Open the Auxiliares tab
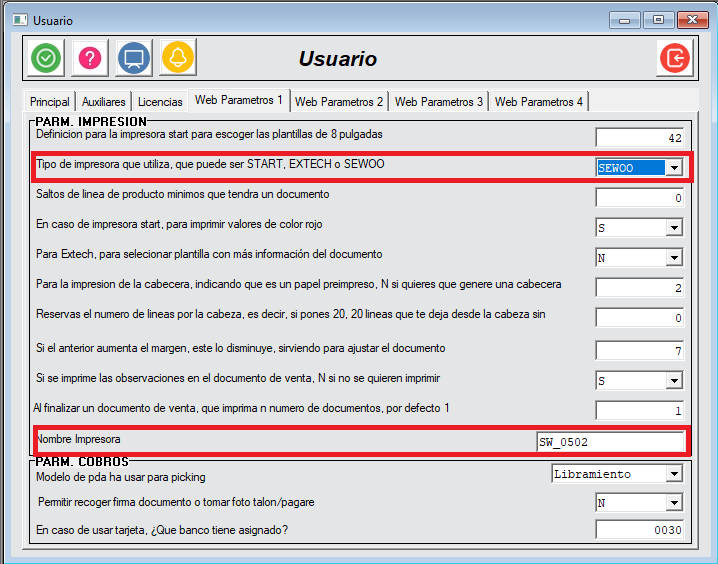This screenshot has height=564, width=718. [103, 102]
